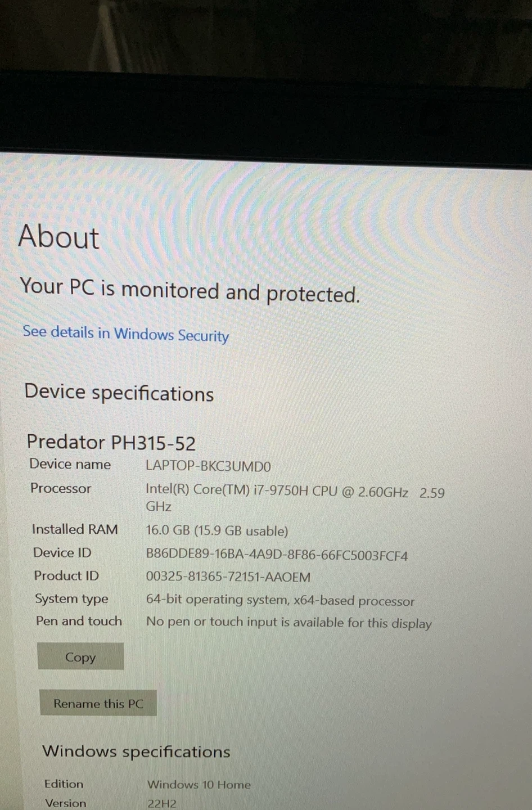The width and height of the screenshot is (532, 810).
Task: Click the Windows 10 Home edition value
Action: (199, 784)
